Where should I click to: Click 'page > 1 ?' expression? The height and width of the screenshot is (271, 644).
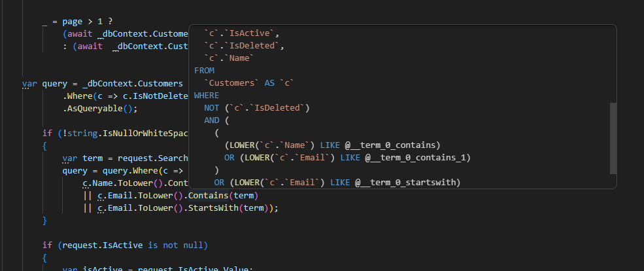coord(88,22)
